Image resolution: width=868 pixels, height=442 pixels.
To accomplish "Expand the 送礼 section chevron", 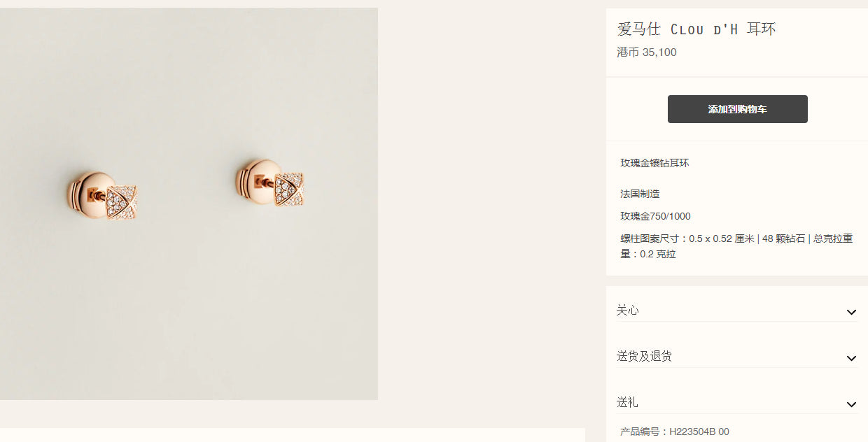I will [851, 404].
